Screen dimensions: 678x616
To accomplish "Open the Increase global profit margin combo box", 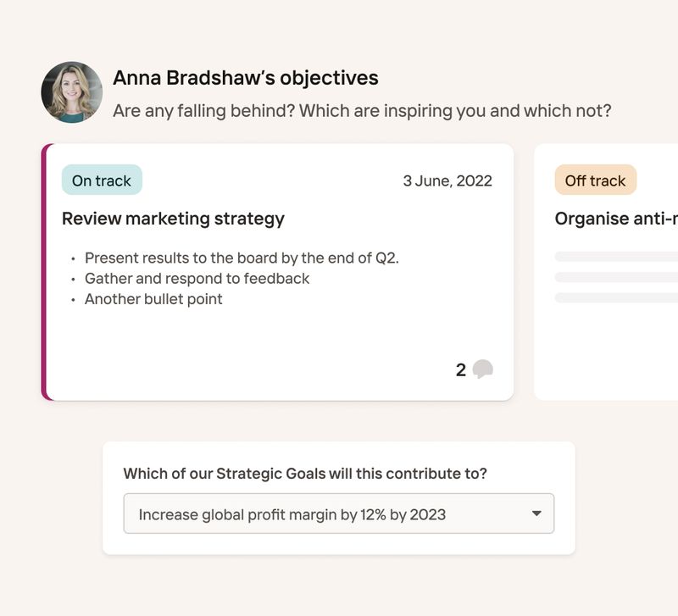I will 338,513.
